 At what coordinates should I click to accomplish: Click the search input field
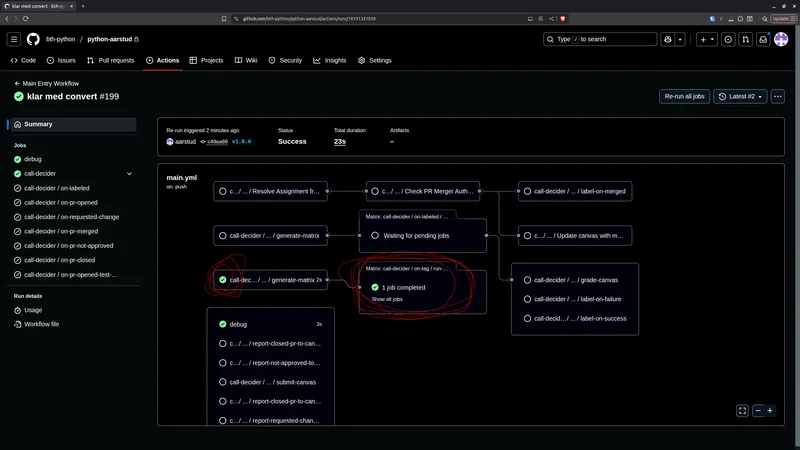[599, 39]
